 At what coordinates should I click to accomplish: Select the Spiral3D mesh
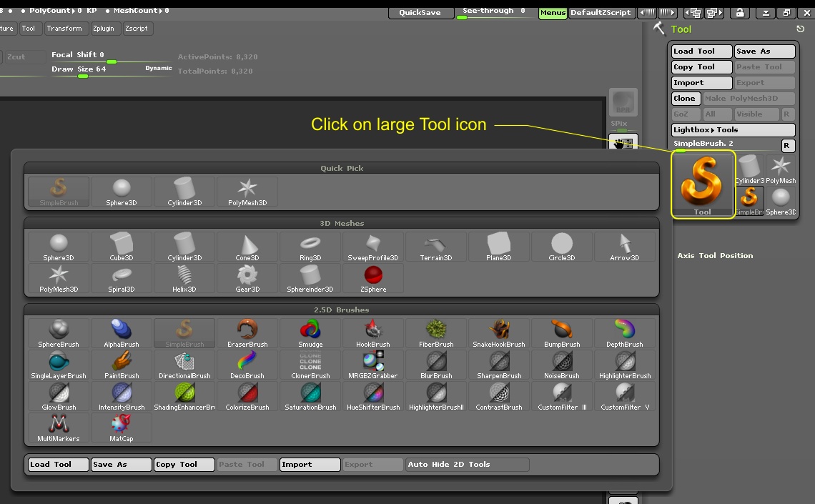[x=122, y=279]
